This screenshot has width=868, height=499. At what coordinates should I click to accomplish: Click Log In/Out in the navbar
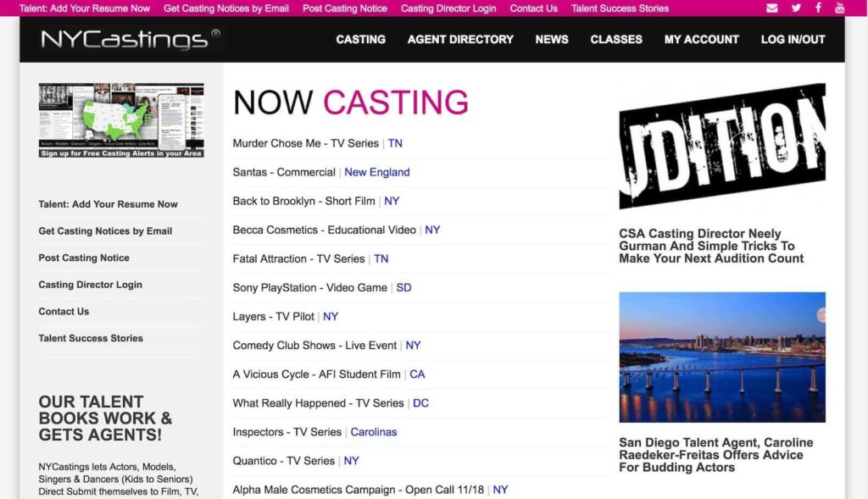coord(793,39)
